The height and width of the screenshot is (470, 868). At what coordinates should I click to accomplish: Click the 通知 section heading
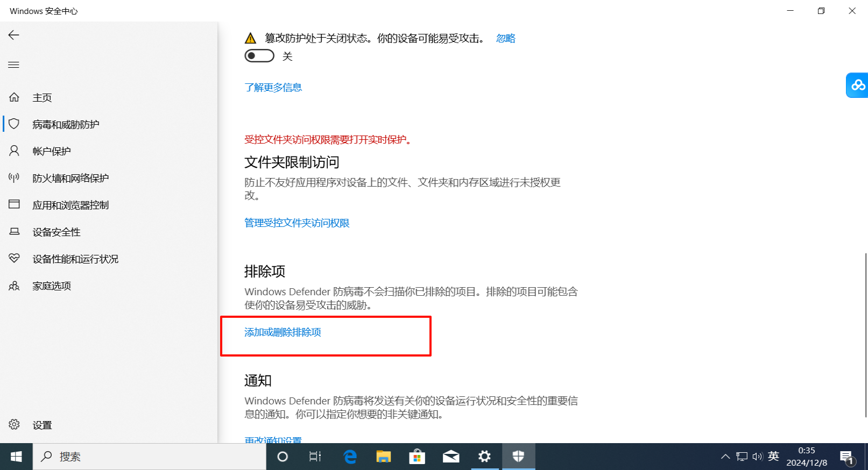(258, 381)
